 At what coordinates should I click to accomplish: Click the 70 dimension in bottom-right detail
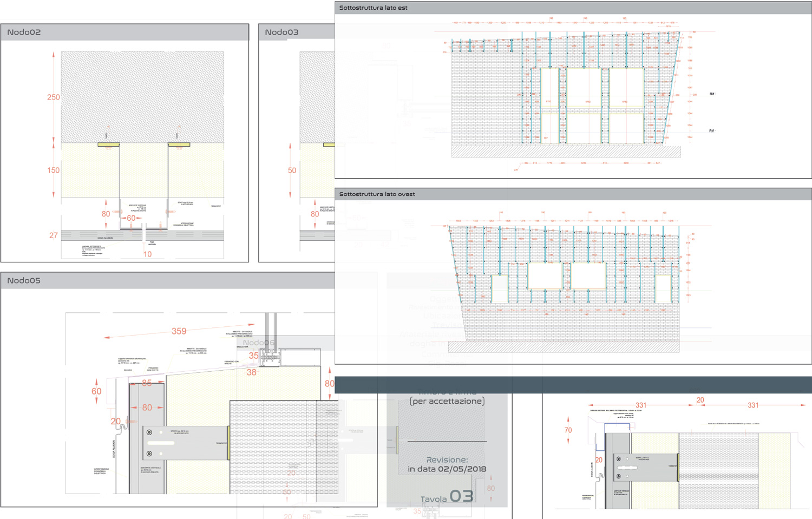(568, 431)
